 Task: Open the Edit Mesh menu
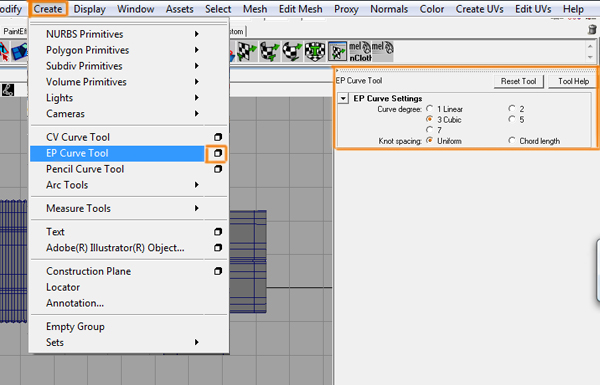click(301, 9)
